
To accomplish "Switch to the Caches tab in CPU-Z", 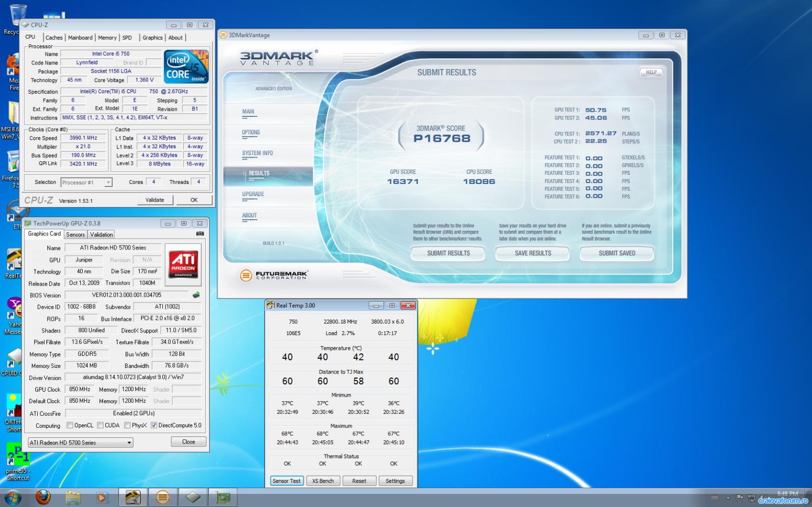I will pyautogui.click(x=54, y=38).
